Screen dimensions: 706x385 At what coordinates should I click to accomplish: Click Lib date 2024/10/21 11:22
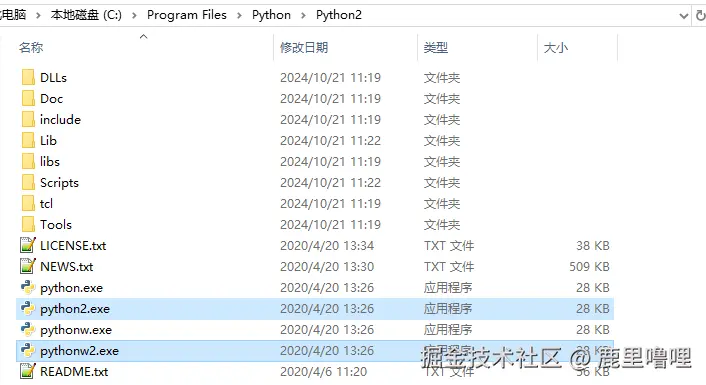(x=330, y=141)
